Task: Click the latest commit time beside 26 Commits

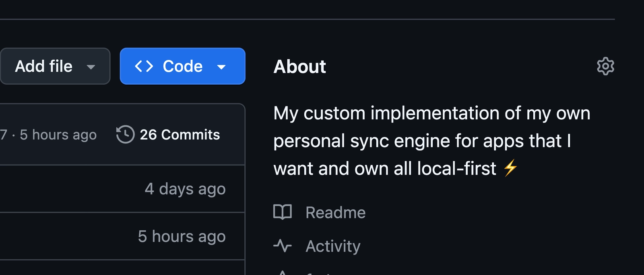Action: click(x=58, y=135)
